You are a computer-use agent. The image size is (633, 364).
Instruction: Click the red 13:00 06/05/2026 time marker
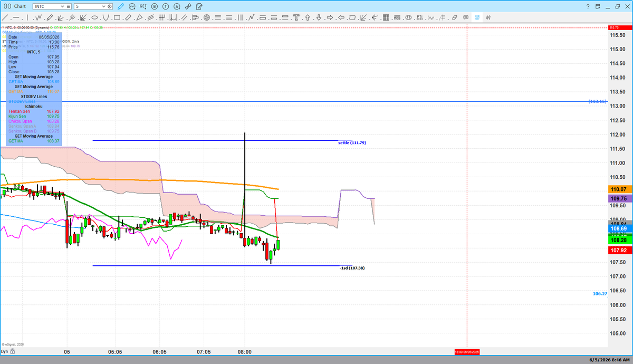467,351
